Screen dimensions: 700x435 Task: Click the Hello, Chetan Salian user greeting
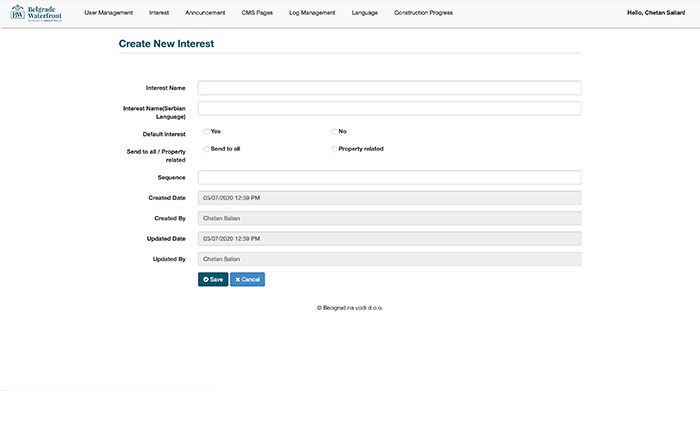click(656, 13)
